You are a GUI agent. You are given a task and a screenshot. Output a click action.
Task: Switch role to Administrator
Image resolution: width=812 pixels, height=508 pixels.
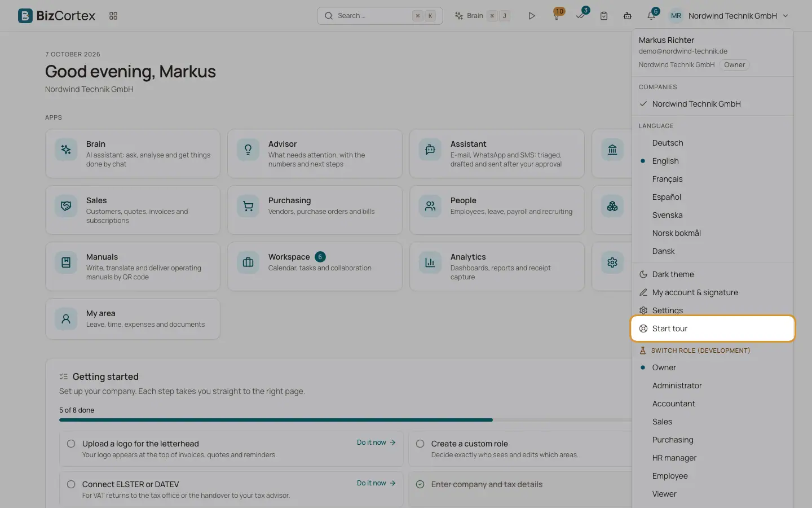[x=713, y=386]
